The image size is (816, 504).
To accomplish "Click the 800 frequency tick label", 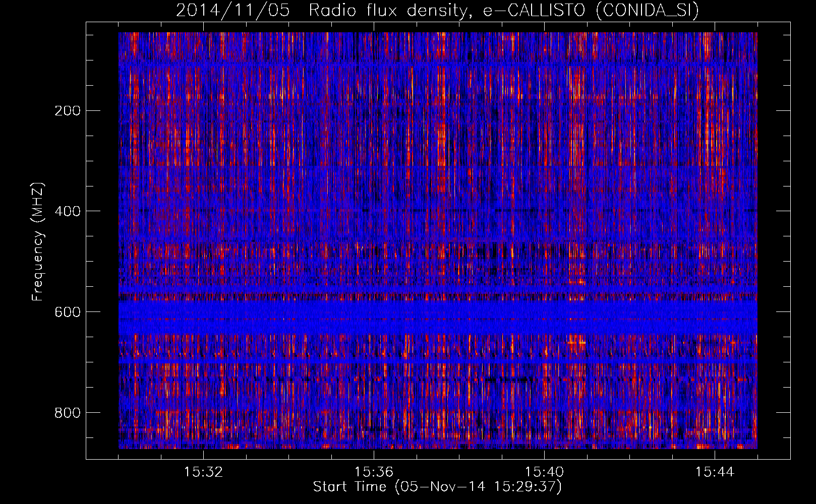I will pos(67,413).
